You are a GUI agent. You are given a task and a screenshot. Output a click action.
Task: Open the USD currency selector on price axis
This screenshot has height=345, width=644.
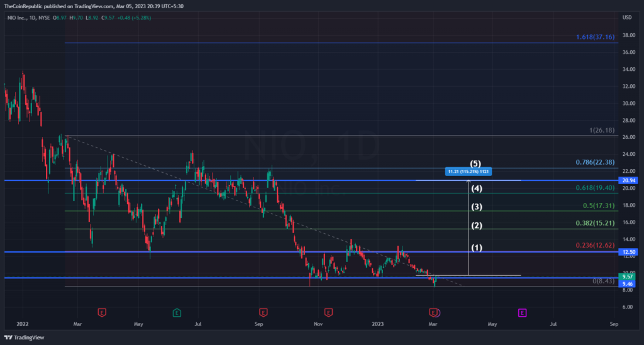click(627, 17)
